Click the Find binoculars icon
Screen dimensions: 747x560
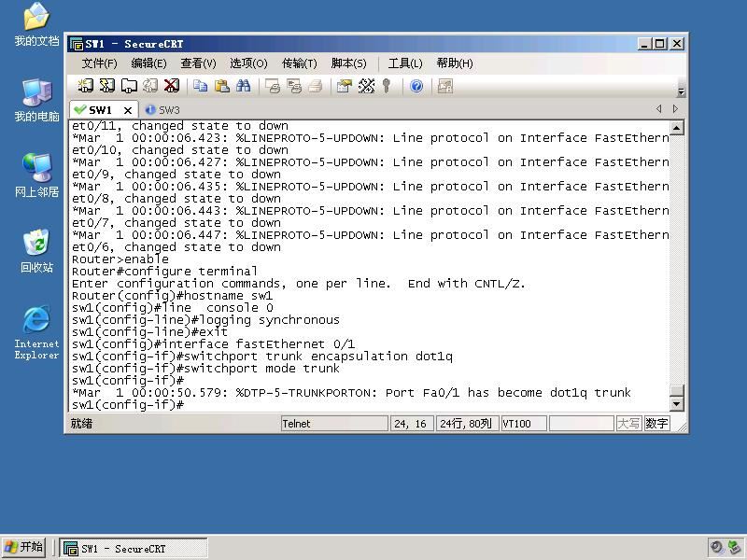pyautogui.click(x=244, y=86)
